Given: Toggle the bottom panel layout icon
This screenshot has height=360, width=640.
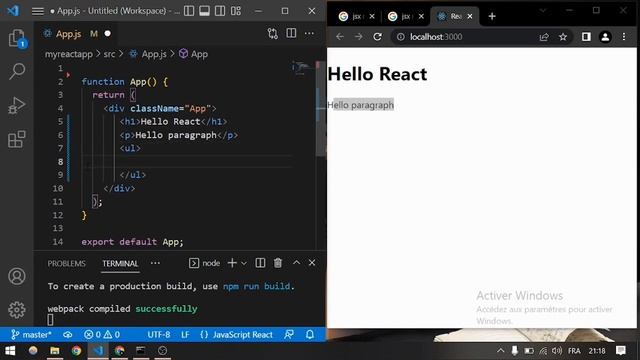Looking at the screenshot, I should 204,11.
